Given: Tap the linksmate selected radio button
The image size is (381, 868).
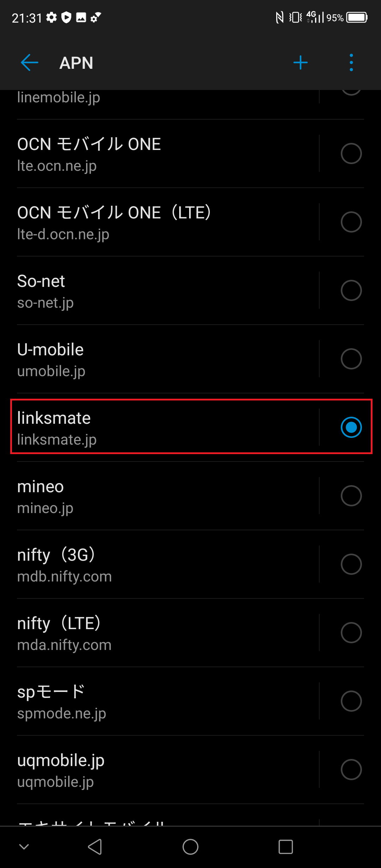Looking at the screenshot, I should [351, 427].
